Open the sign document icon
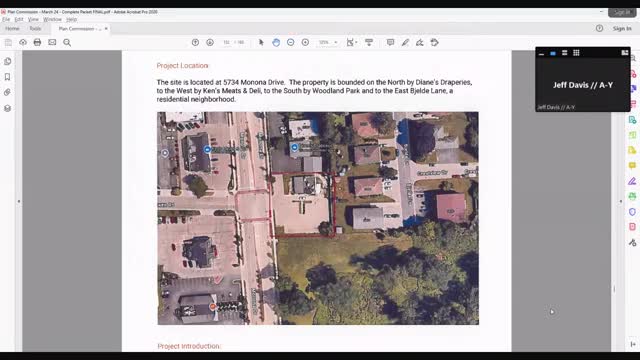The image size is (640, 360). (x=420, y=42)
